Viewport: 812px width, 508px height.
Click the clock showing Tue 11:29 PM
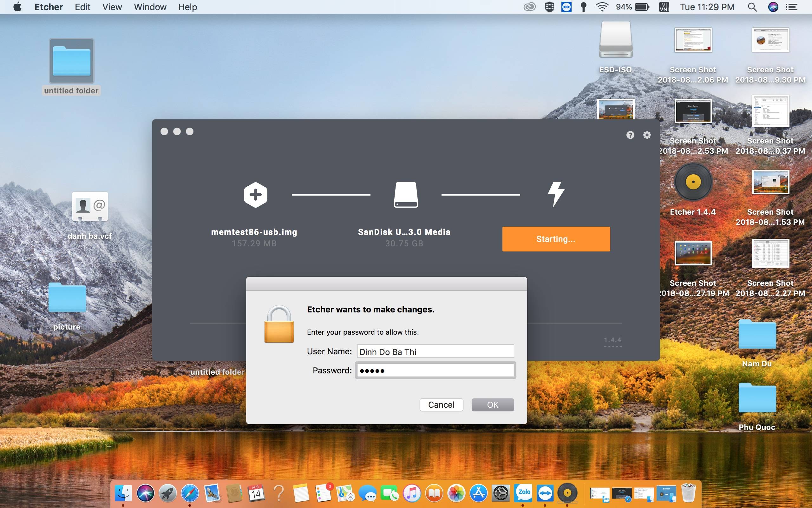pyautogui.click(x=707, y=7)
